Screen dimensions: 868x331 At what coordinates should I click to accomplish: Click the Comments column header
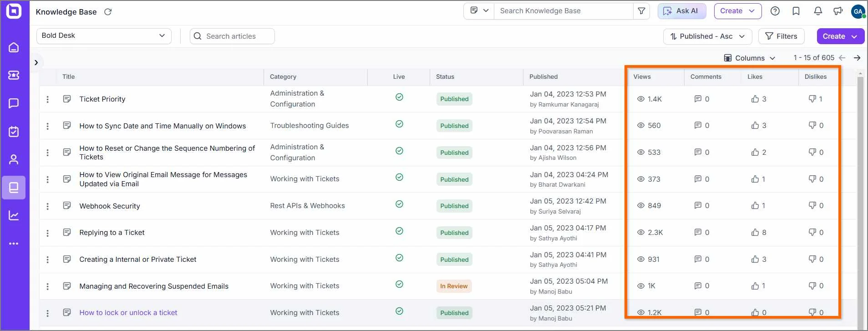706,76
